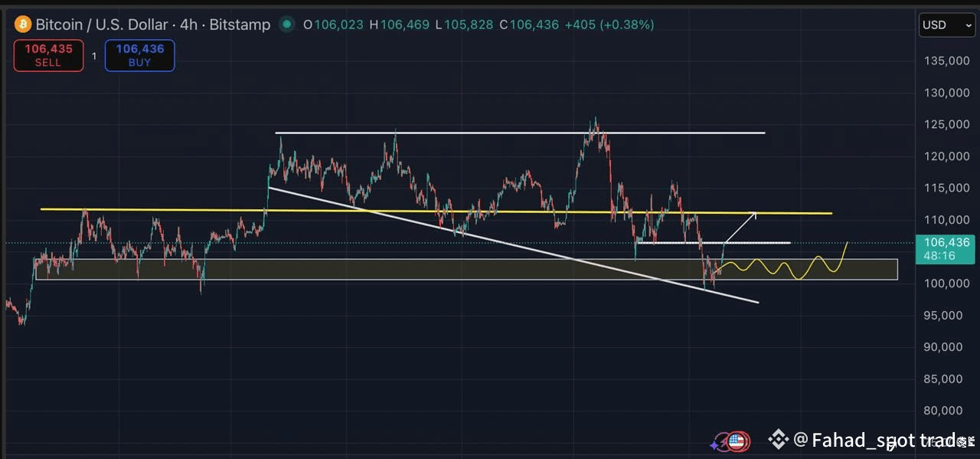Viewport: 980px width, 459px height.
Task: Click the US flag event icon
Action: tap(737, 441)
